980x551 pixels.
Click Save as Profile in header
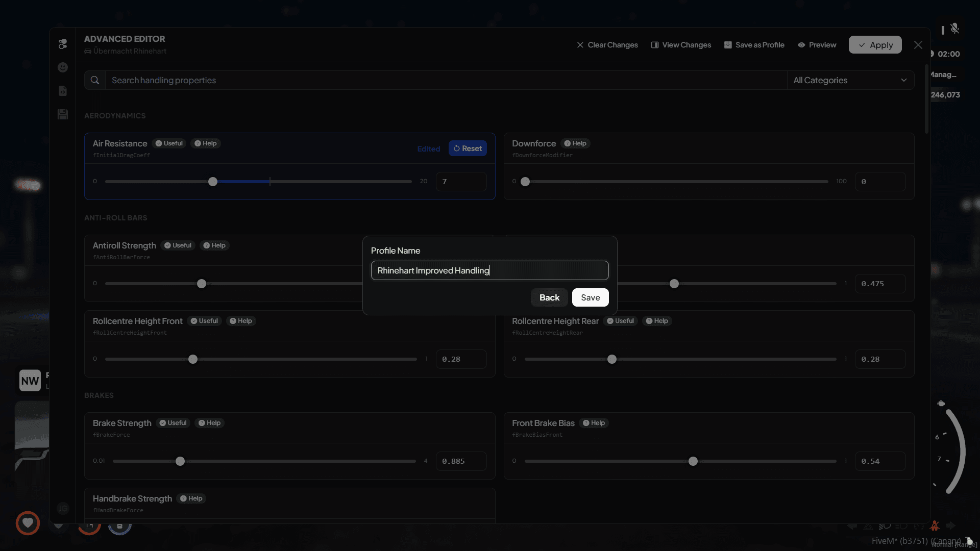coord(754,45)
